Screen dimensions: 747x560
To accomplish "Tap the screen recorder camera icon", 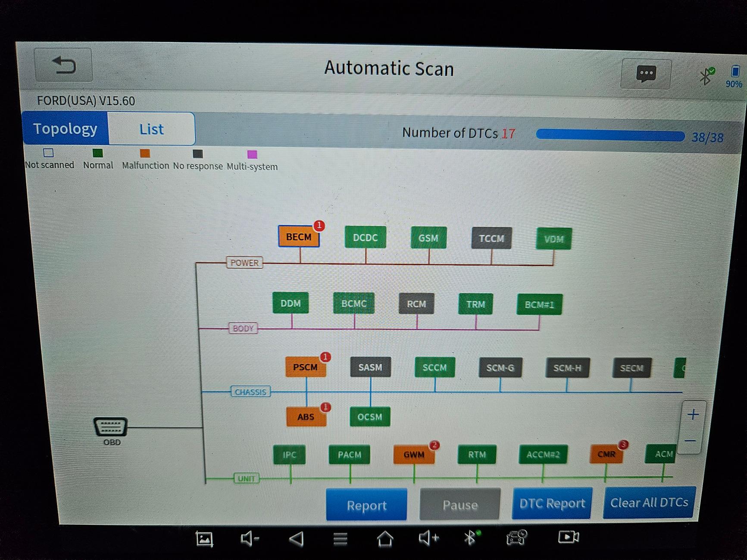I will click(x=568, y=537).
